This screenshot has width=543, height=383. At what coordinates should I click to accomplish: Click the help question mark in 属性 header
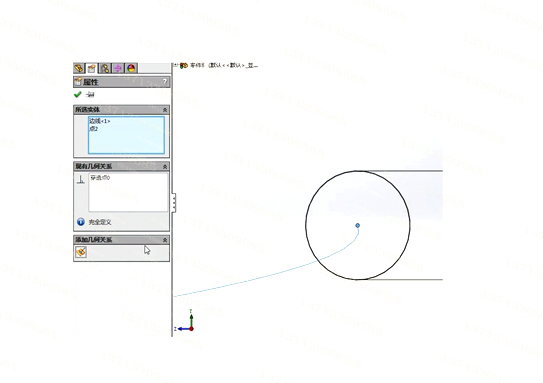click(165, 81)
